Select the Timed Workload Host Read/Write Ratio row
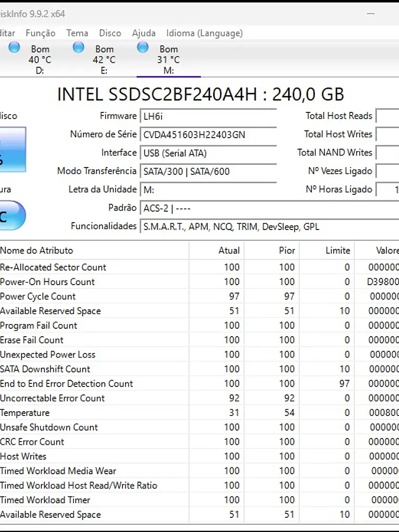 (x=199, y=485)
